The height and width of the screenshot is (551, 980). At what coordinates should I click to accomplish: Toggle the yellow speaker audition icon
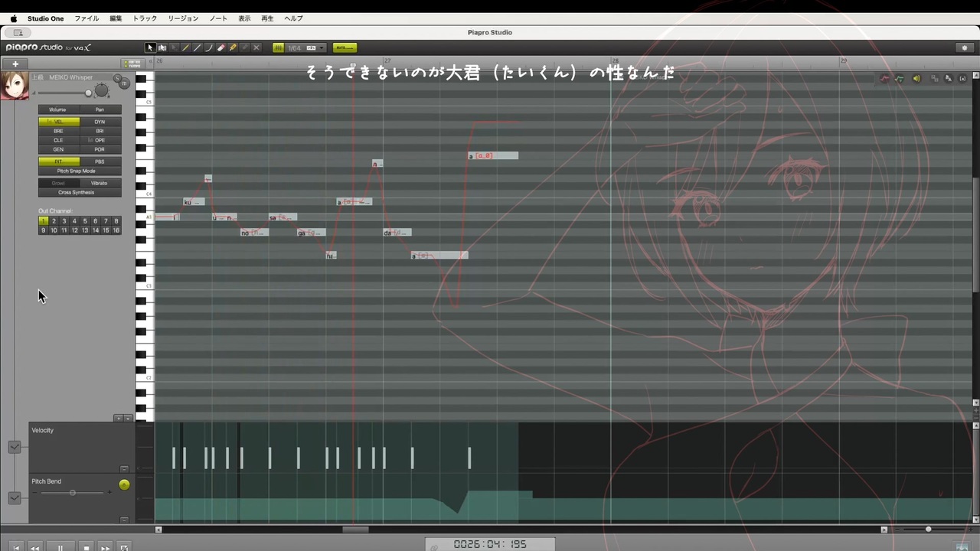point(916,79)
